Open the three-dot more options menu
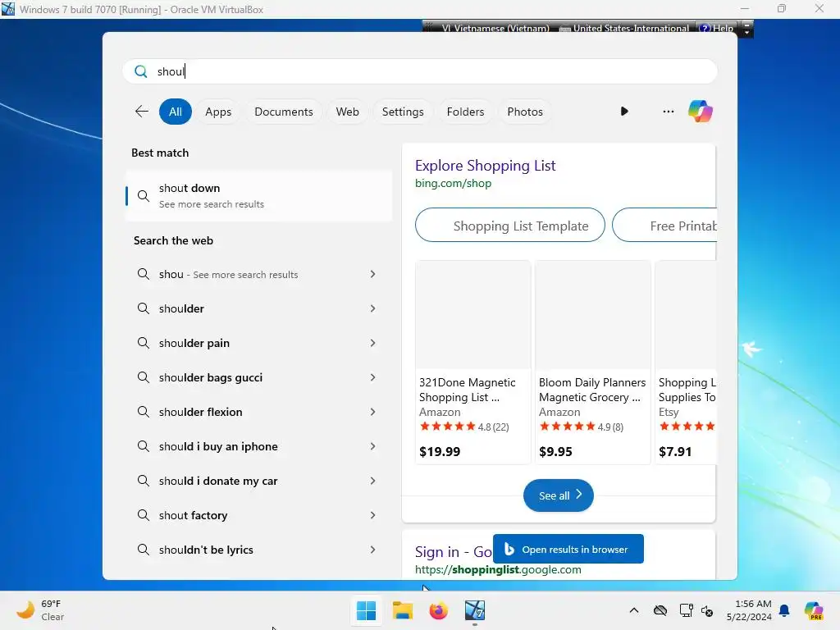Image resolution: width=840 pixels, height=630 pixels. click(x=668, y=112)
